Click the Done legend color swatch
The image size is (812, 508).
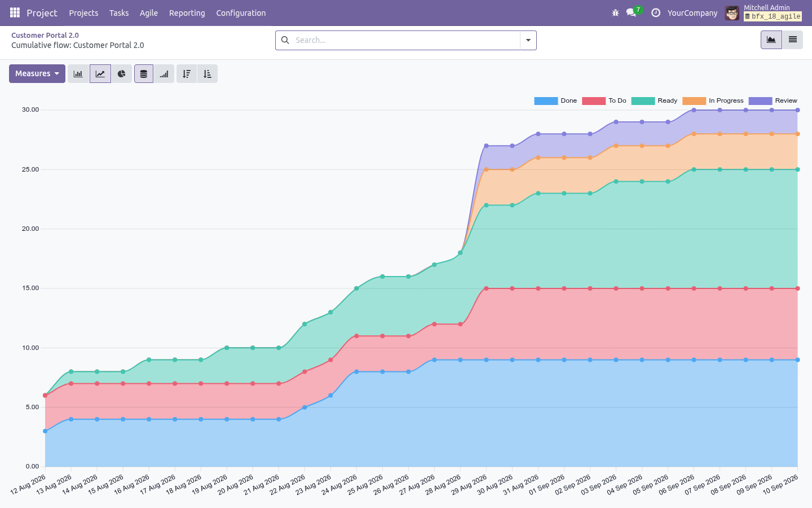(x=546, y=101)
